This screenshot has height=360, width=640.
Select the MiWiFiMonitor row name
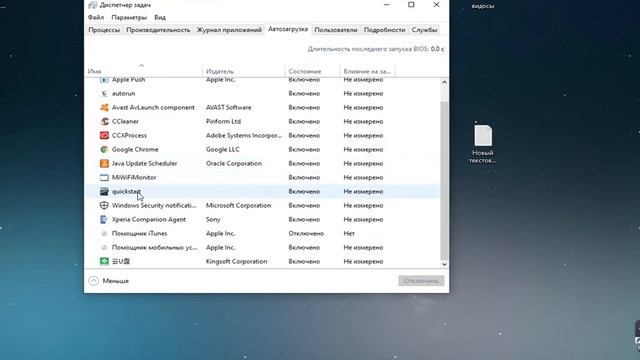point(134,177)
